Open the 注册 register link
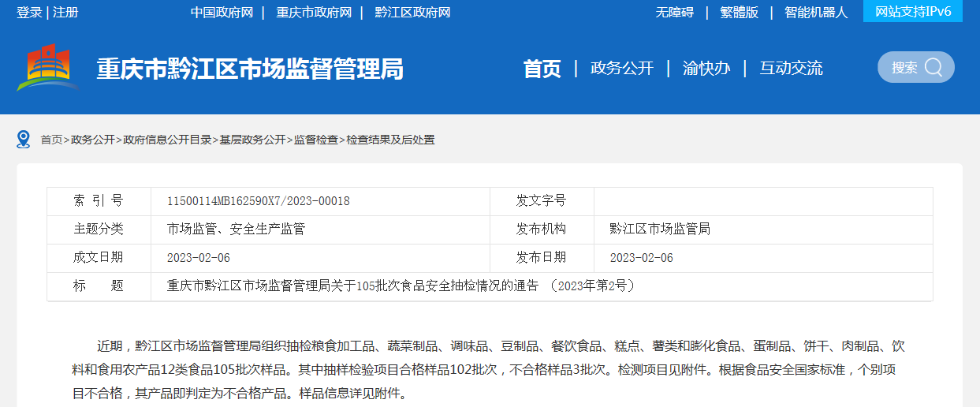 point(65,13)
